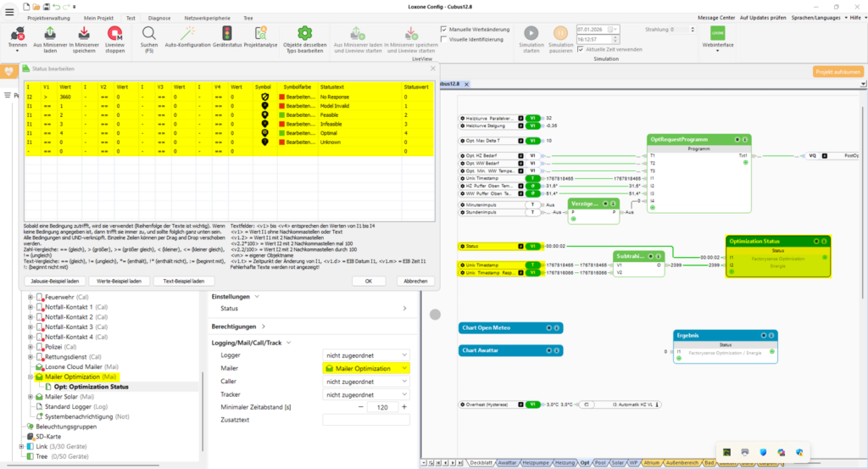Open the Logger dropdown
868x469 pixels.
[366, 355]
